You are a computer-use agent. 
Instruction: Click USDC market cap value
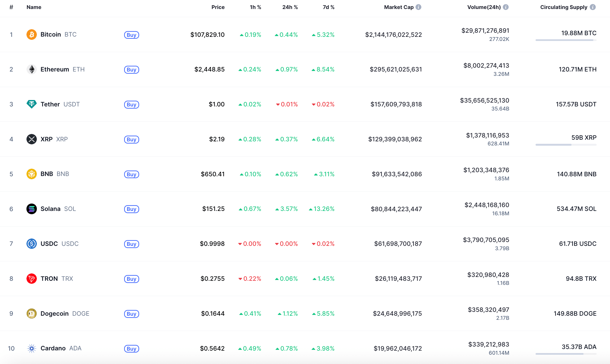coord(398,244)
